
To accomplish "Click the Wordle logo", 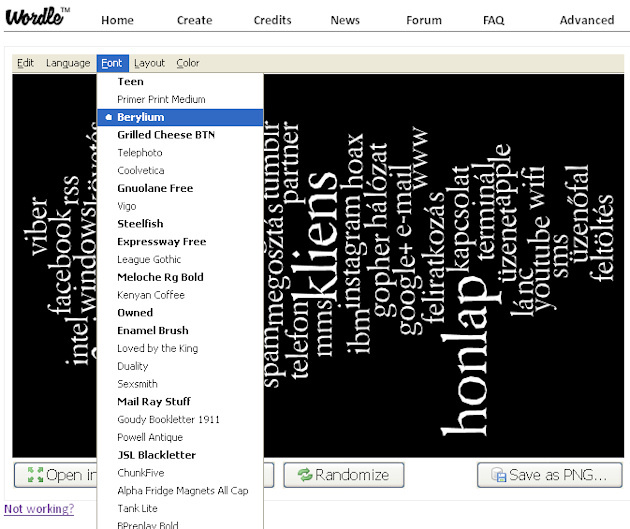I will (x=37, y=17).
